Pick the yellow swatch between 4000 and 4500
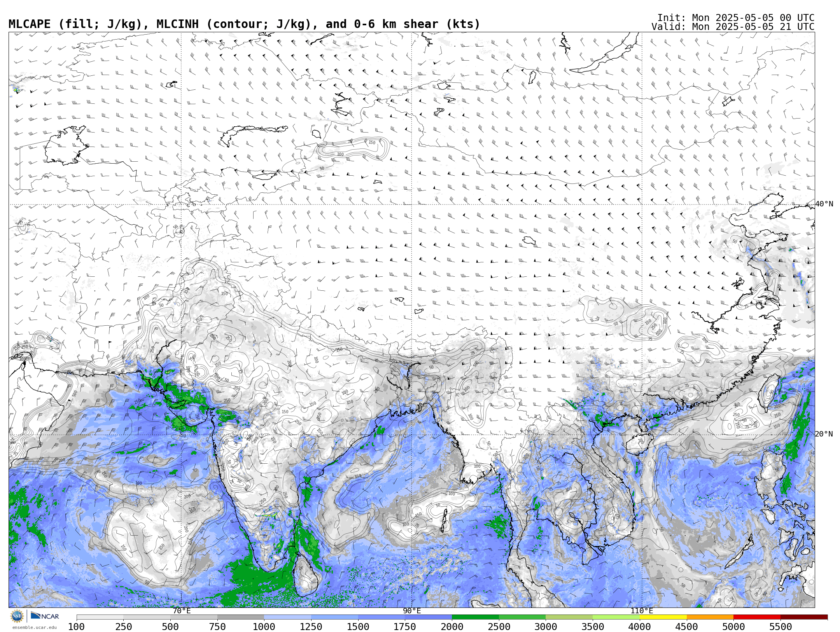Screen dimensions: 840x632 coord(663,617)
